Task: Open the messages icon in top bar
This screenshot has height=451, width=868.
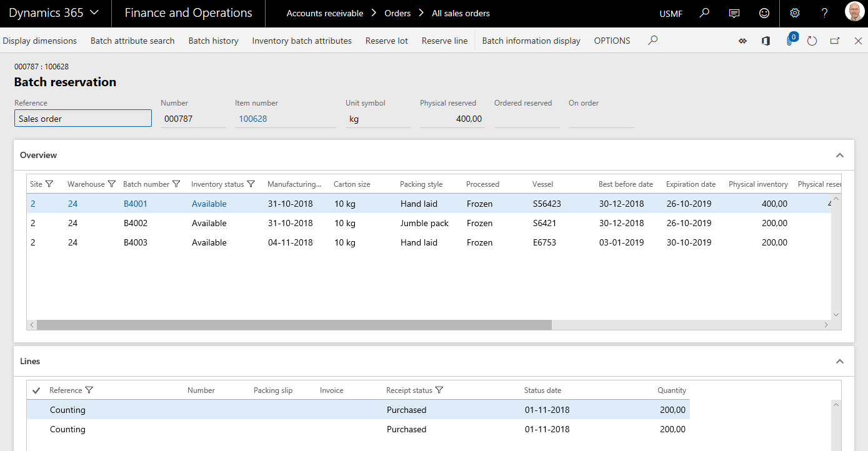Action: (734, 13)
